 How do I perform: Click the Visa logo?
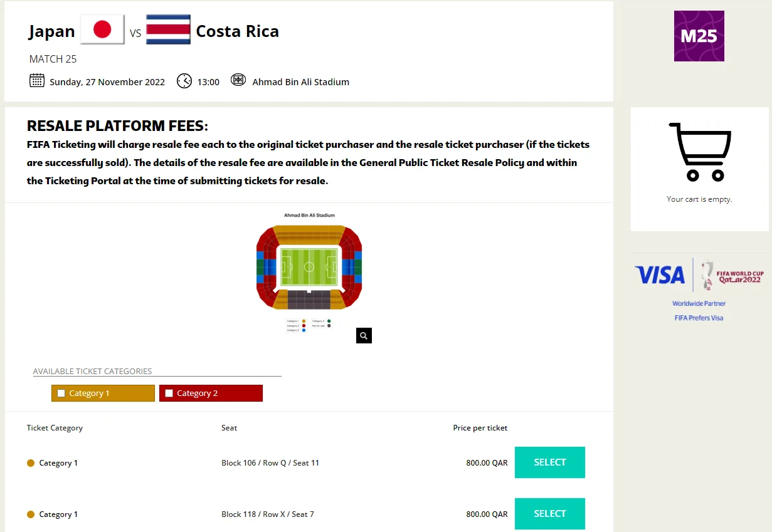[660, 275]
